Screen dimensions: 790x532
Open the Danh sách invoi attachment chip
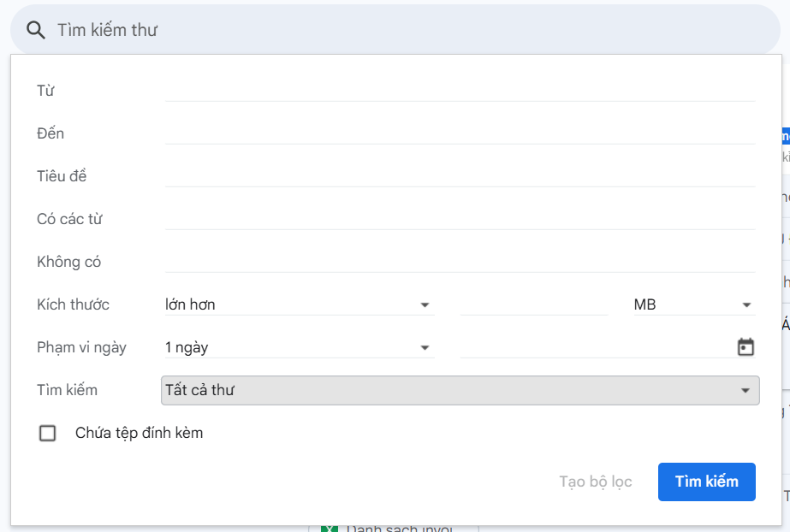point(394,529)
